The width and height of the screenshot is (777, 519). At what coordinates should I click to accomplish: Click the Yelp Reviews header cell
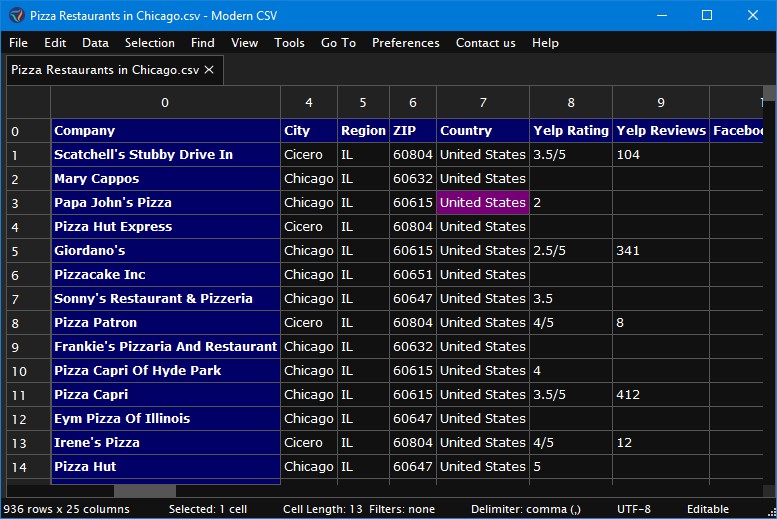pos(661,131)
